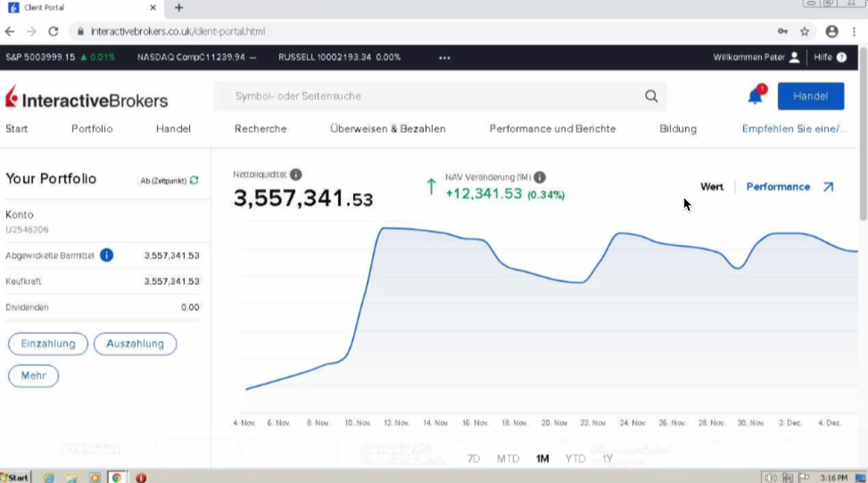The height and width of the screenshot is (483, 868).
Task: Select the 7D time range
Action: point(473,459)
